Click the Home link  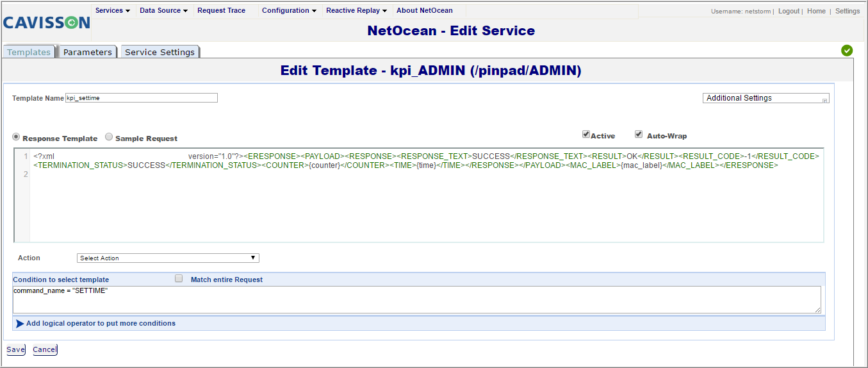pyautogui.click(x=816, y=12)
